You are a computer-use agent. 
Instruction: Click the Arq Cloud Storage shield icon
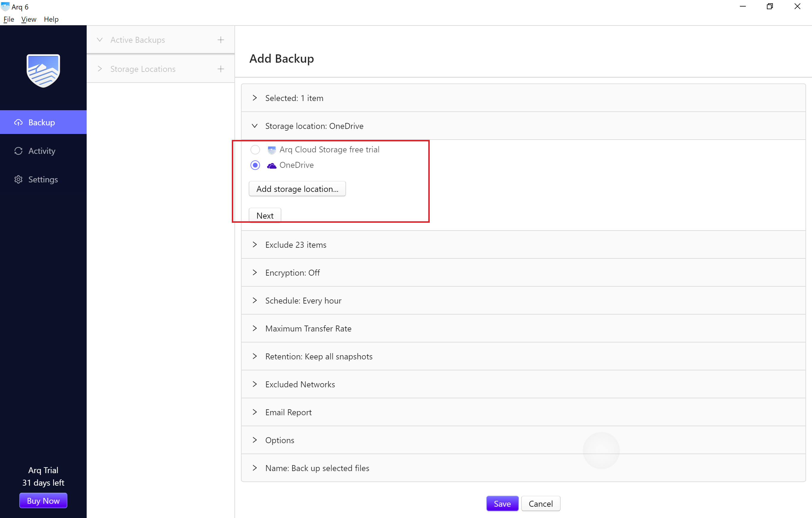click(272, 150)
